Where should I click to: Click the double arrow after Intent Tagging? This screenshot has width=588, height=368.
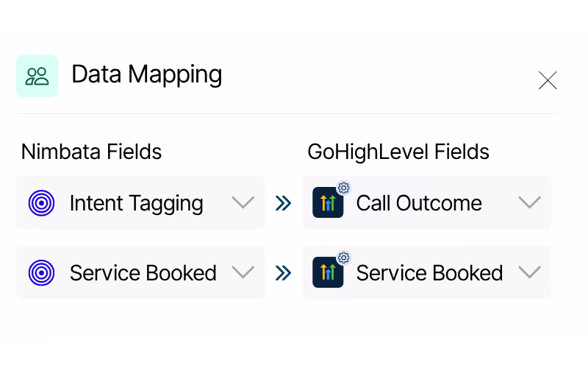283,203
